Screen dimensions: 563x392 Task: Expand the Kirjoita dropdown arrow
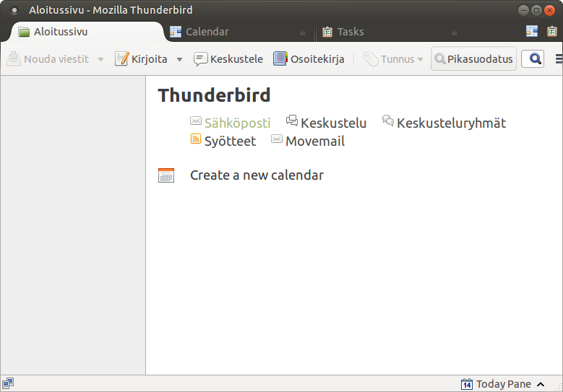[x=179, y=59]
